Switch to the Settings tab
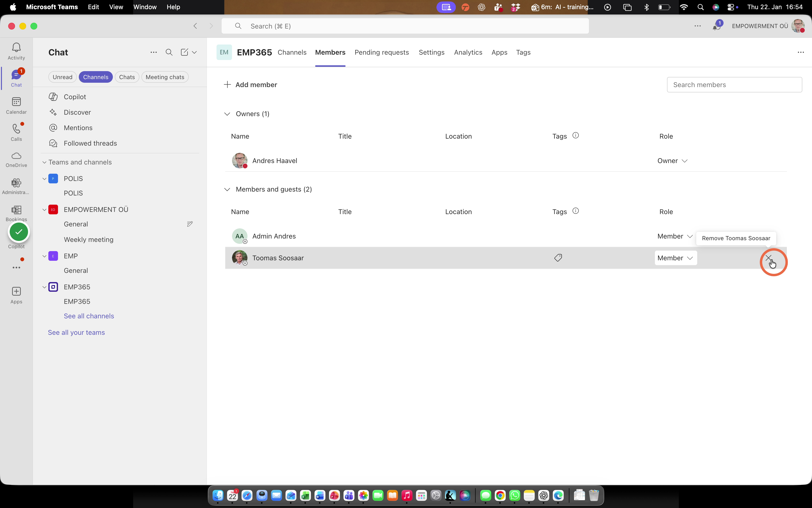This screenshot has width=812, height=508. pyautogui.click(x=432, y=52)
